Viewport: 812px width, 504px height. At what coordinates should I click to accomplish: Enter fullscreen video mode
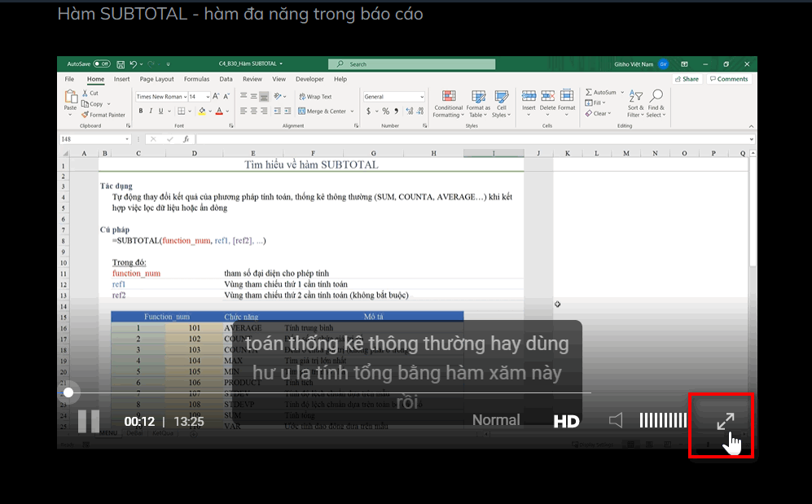click(725, 421)
